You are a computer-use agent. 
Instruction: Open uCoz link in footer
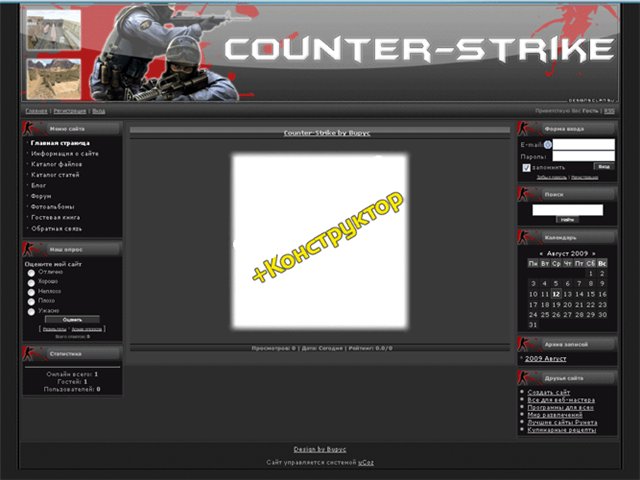[366, 462]
